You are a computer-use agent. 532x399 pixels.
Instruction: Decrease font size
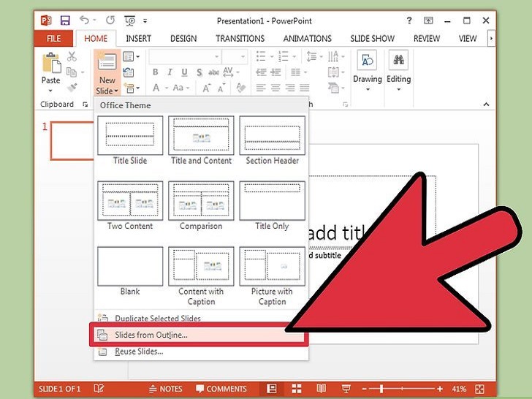click(x=221, y=88)
